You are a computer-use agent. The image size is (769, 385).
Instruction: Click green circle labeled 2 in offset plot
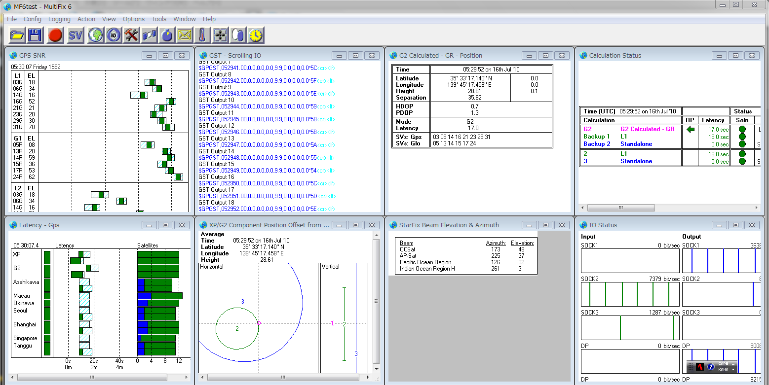click(x=237, y=329)
